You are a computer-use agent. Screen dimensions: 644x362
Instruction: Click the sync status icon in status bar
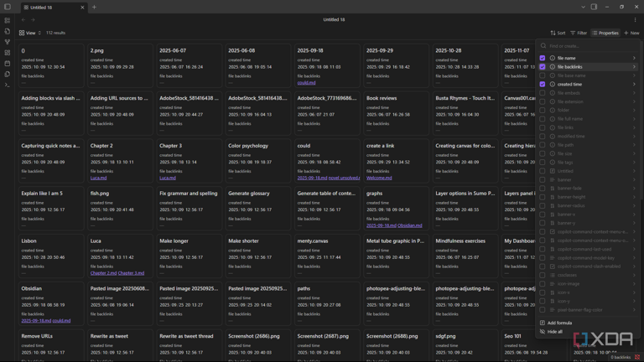[x=637, y=357]
